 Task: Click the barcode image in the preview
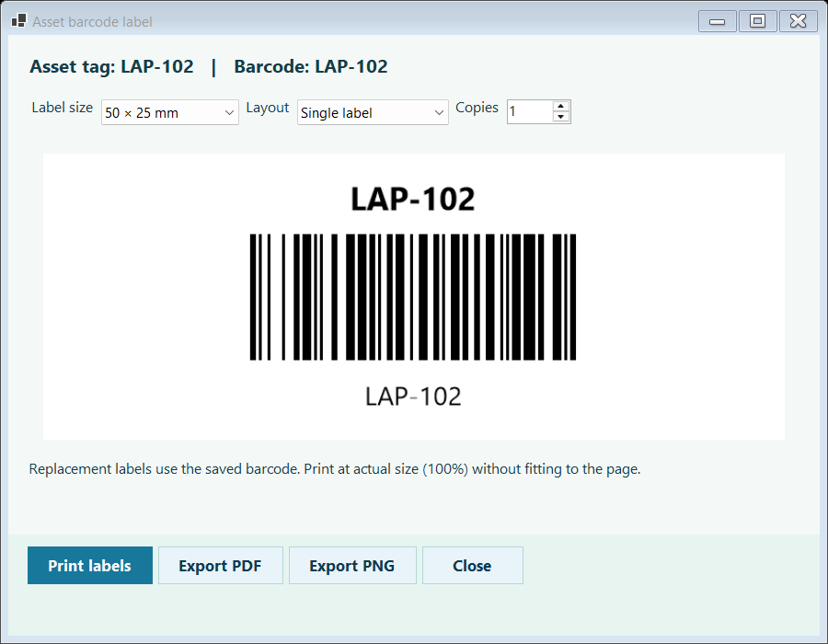(x=413, y=297)
